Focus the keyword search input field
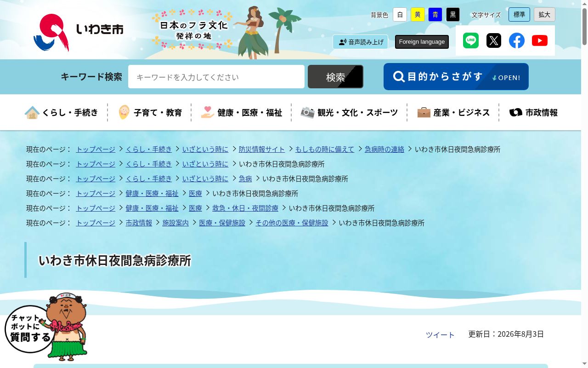Screen dimensions: 588x368 (x=216, y=77)
